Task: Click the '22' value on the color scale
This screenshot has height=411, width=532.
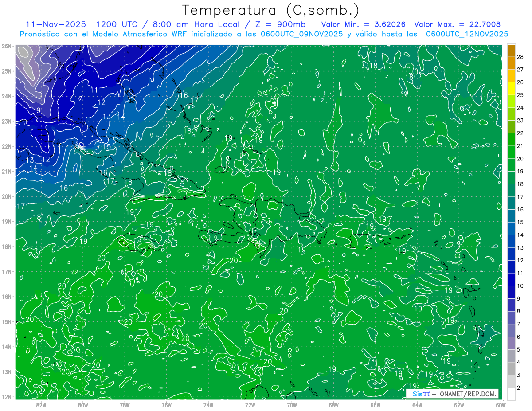Action: tap(520, 133)
